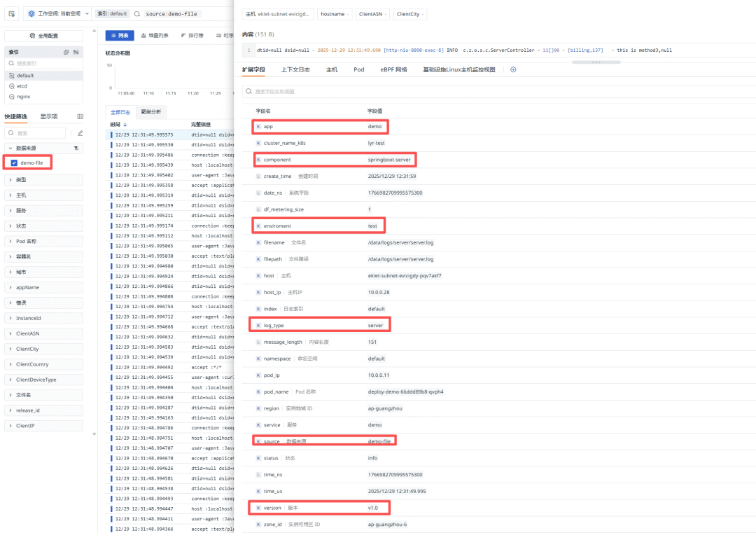Click the springboot-server field value
Image resolution: width=756 pixels, height=533 pixels.
point(389,160)
